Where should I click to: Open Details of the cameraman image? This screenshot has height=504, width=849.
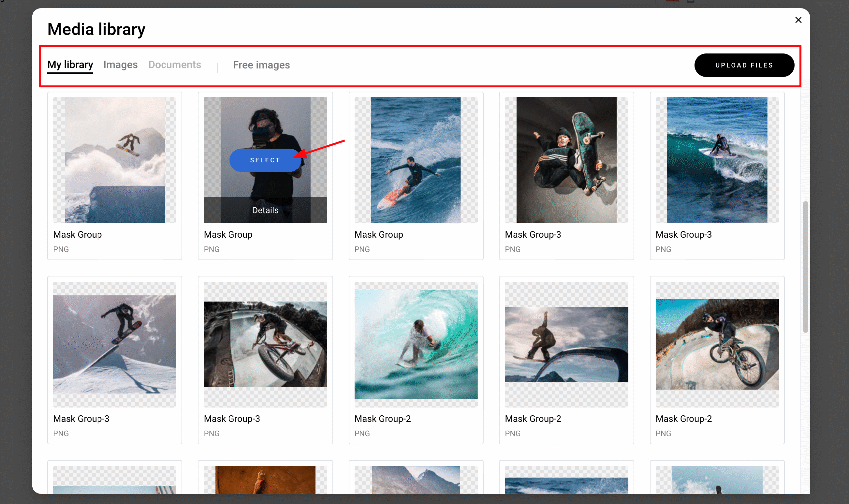pos(265,210)
